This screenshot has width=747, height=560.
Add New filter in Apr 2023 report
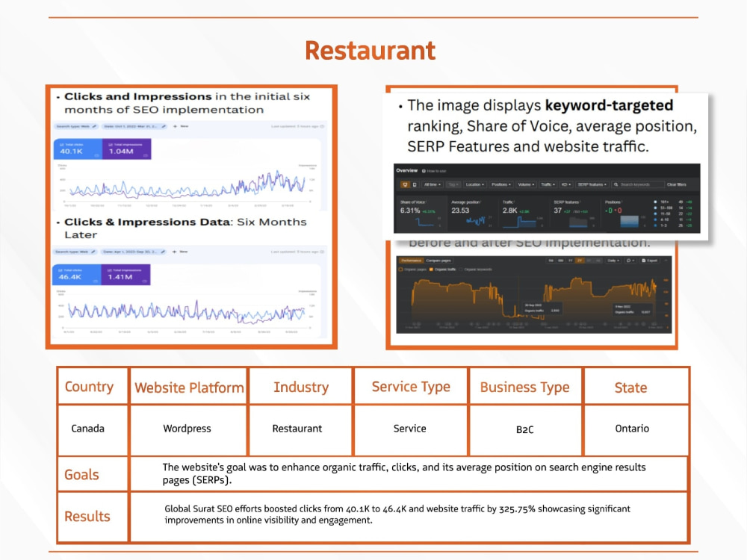[x=181, y=252]
